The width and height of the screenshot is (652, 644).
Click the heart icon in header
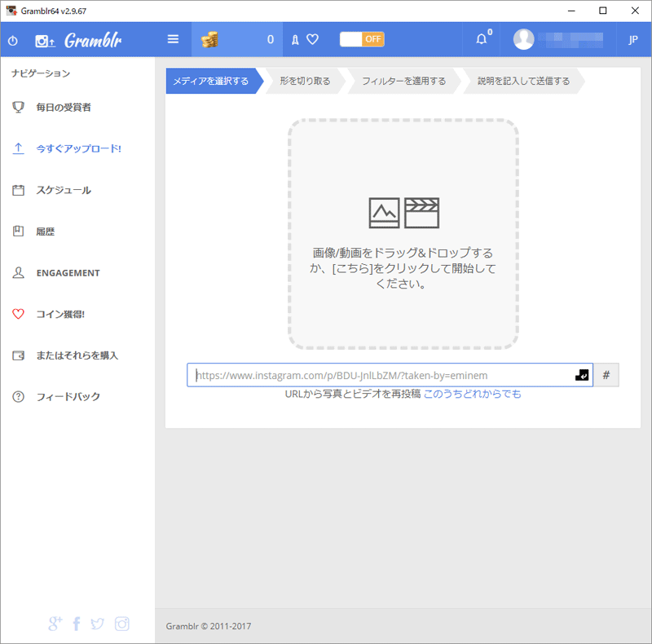pyautogui.click(x=312, y=39)
